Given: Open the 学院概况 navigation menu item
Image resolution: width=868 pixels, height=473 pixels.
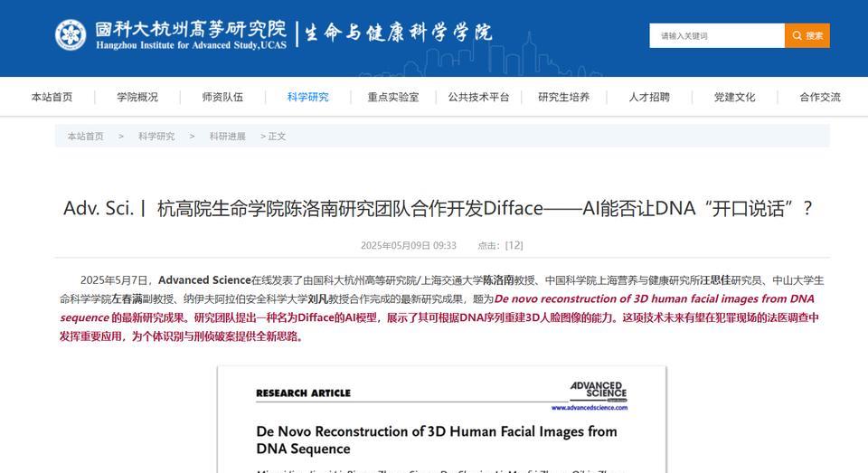Looking at the screenshot, I should pyautogui.click(x=137, y=97).
